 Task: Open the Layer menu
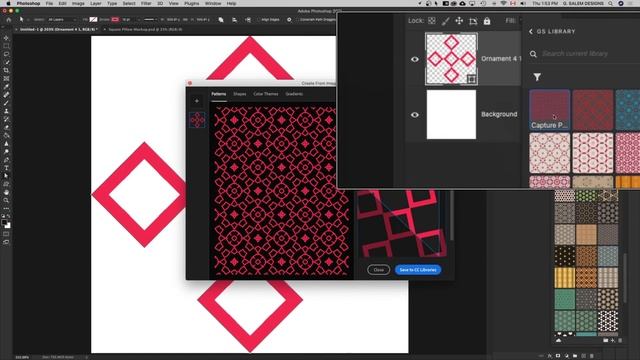(96, 3)
